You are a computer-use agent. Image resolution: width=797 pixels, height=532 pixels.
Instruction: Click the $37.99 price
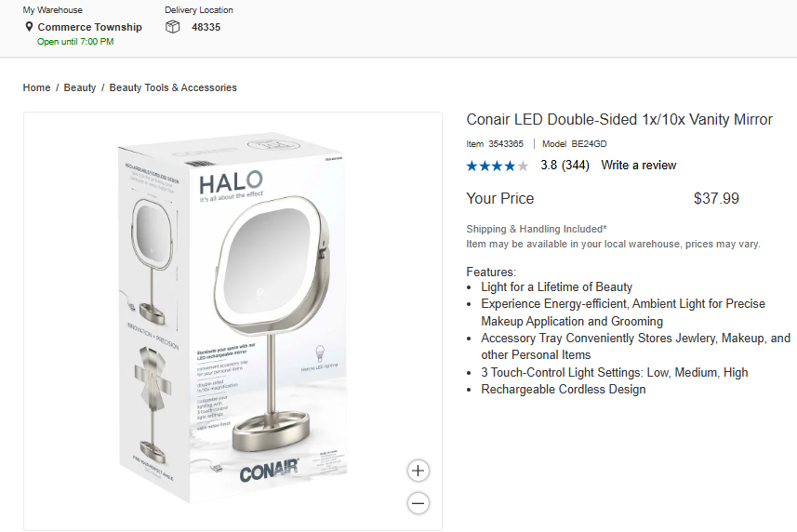pyautogui.click(x=716, y=198)
